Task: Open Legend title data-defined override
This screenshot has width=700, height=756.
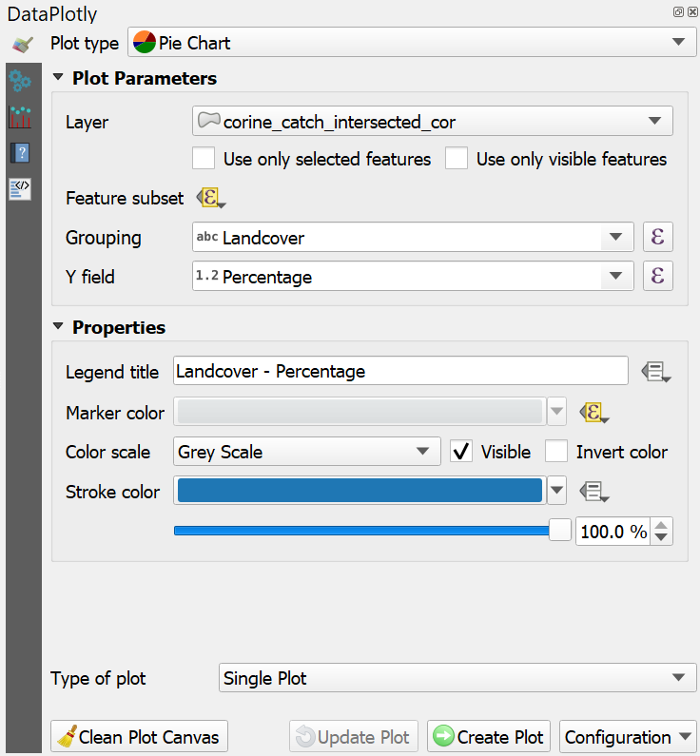Action: 656,372
